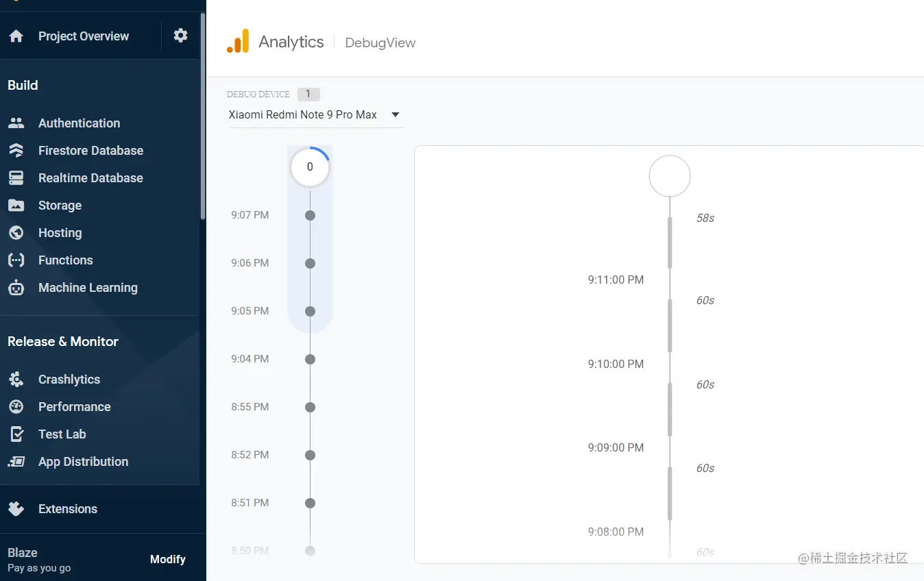Click the 9:11:00 PM timestamp

(616, 280)
